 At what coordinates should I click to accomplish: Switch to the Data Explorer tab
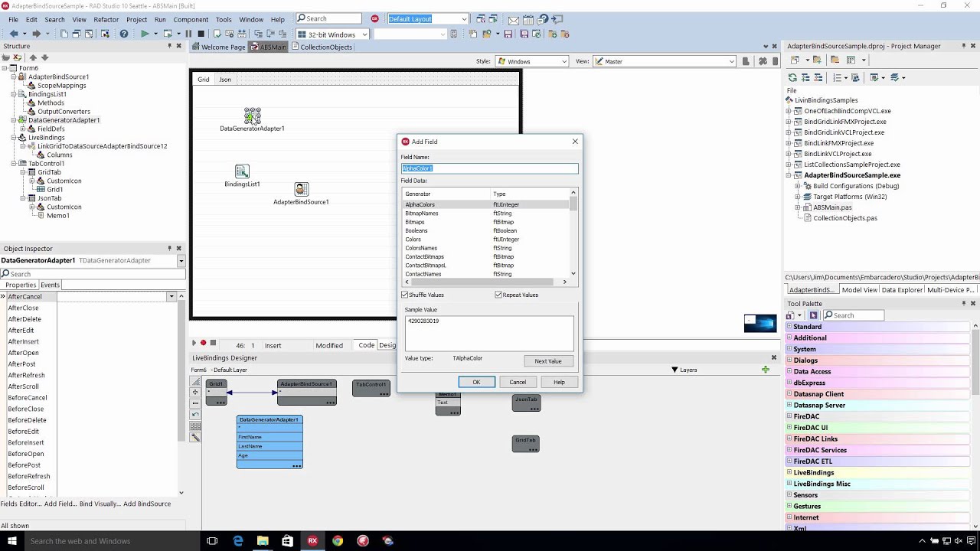902,290
